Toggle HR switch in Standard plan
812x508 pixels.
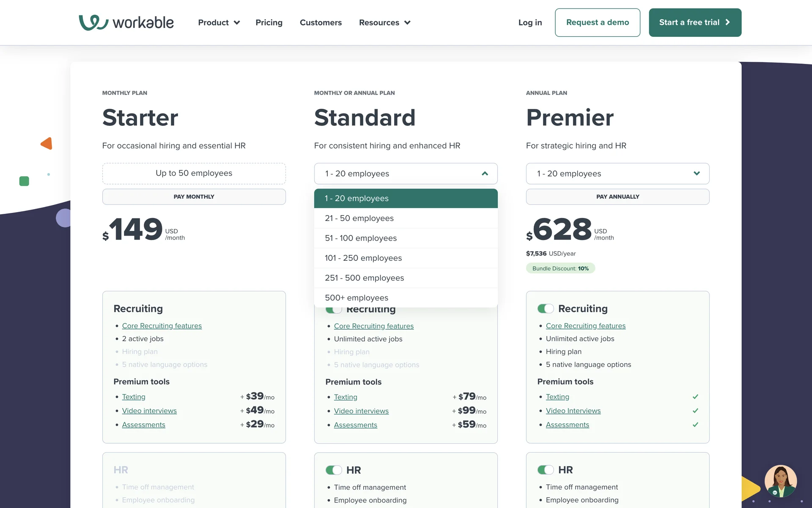[333, 470]
